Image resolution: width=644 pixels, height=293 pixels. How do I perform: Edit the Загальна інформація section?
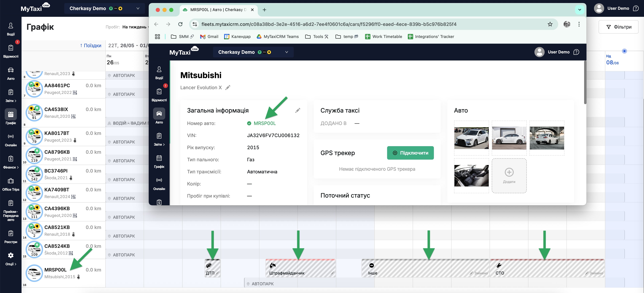pos(297,110)
